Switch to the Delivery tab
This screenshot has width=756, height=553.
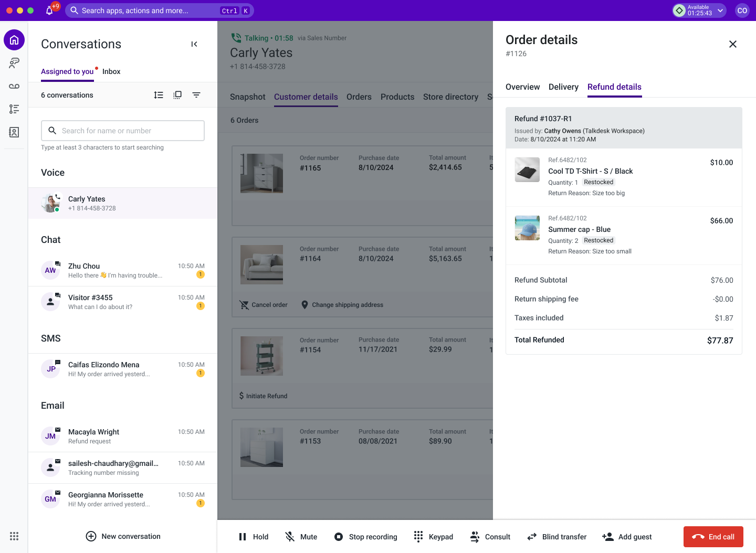[x=563, y=87]
